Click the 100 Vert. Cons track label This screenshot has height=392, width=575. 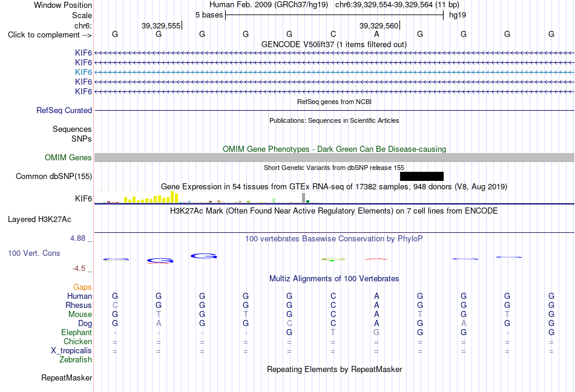(x=34, y=253)
